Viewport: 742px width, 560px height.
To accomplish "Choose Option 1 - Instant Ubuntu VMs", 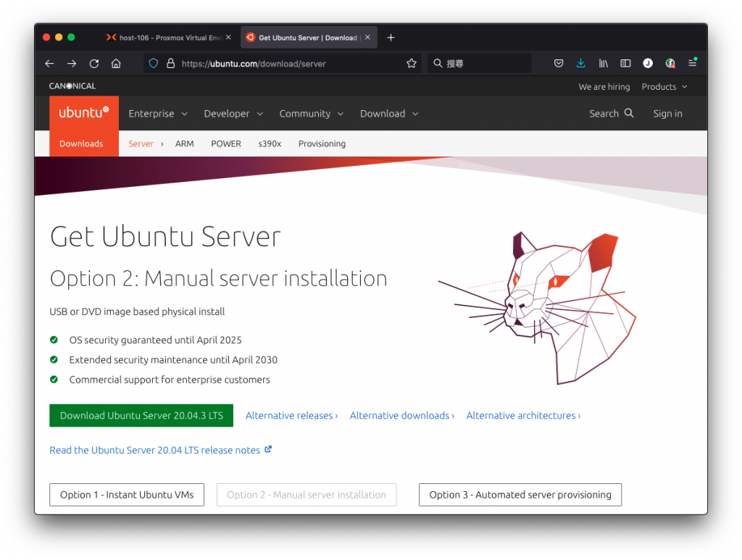I will click(127, 495).
